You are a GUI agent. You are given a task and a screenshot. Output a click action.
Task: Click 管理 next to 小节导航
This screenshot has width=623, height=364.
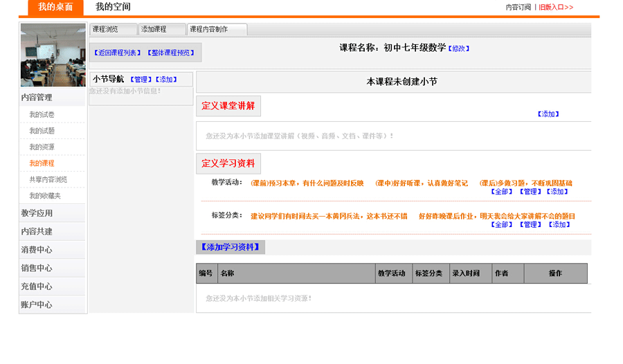pyautogui.click(x=141, y=80)
